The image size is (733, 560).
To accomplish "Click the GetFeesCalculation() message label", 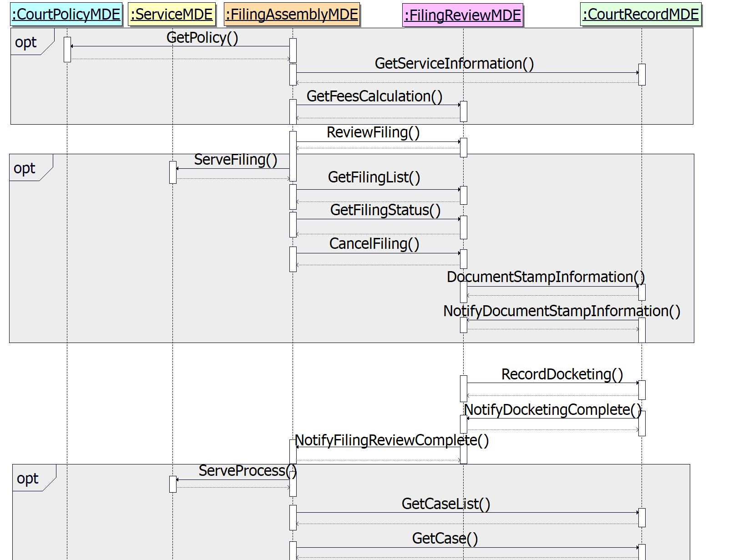I will coord(374,96).
